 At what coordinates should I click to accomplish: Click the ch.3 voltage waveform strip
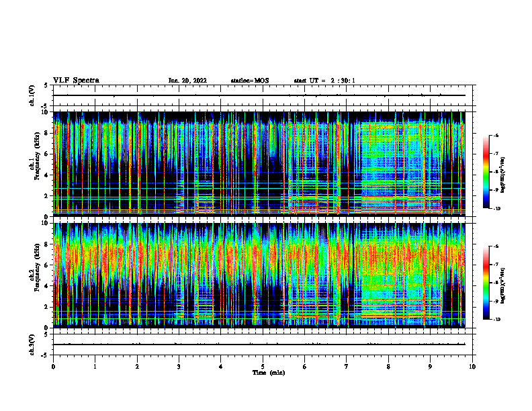[263, 345]
